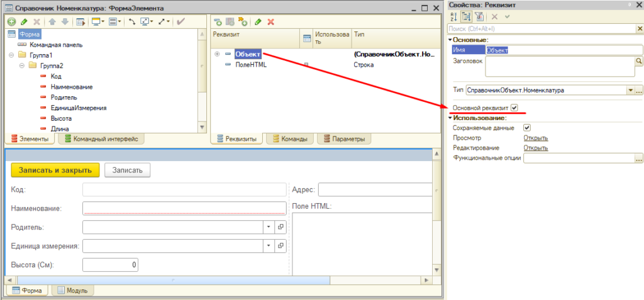Toggle the Сохраняемые данные checkbox
Image resolution: width=644 pixels, height=300 pixels.
point(527,128)
